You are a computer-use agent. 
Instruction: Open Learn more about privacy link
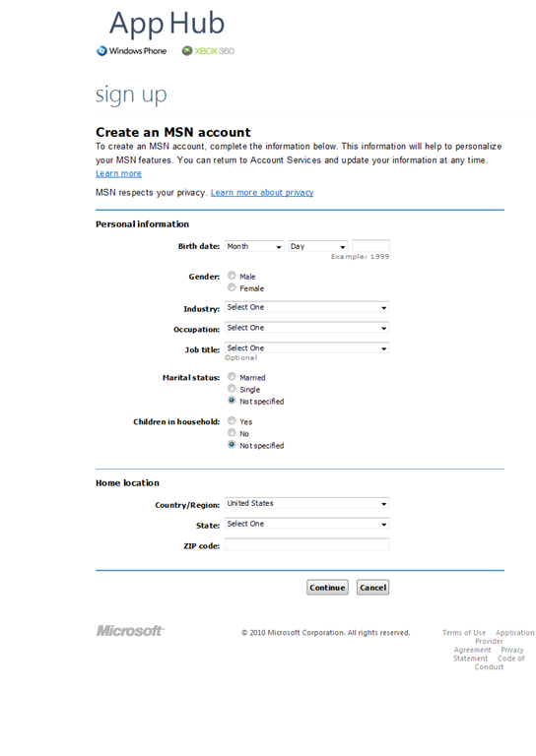point(262,192)
